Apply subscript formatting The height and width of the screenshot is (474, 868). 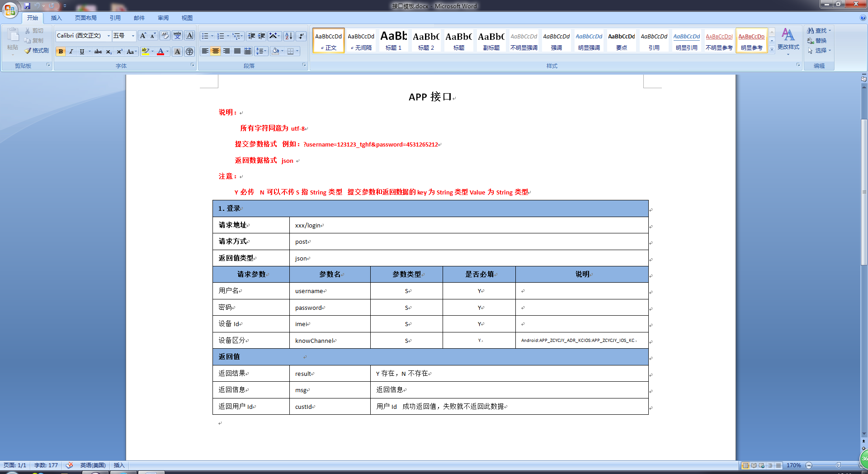pos(108,52)
